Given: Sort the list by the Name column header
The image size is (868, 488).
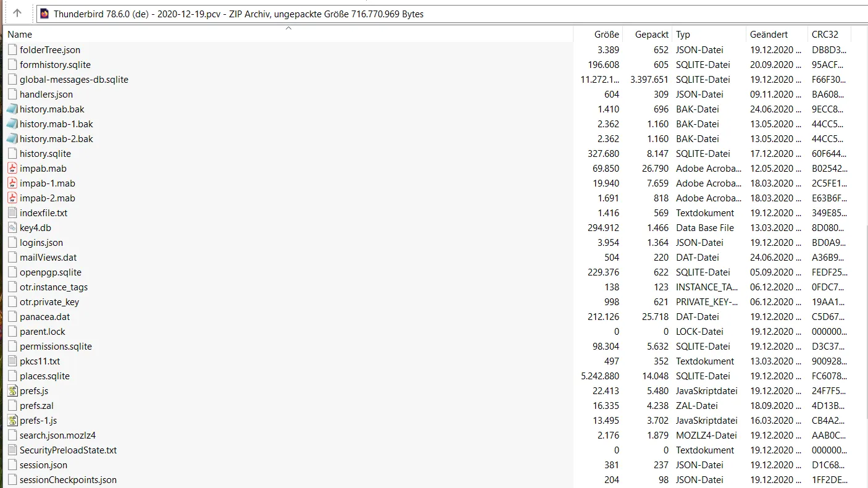Looking at the screenshot, I should pos(288,35).
